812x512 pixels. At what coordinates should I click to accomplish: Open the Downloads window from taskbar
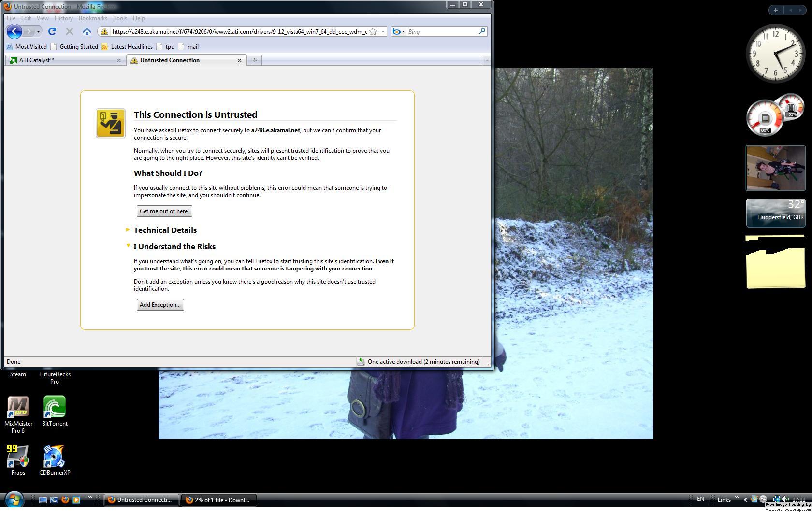219,500
